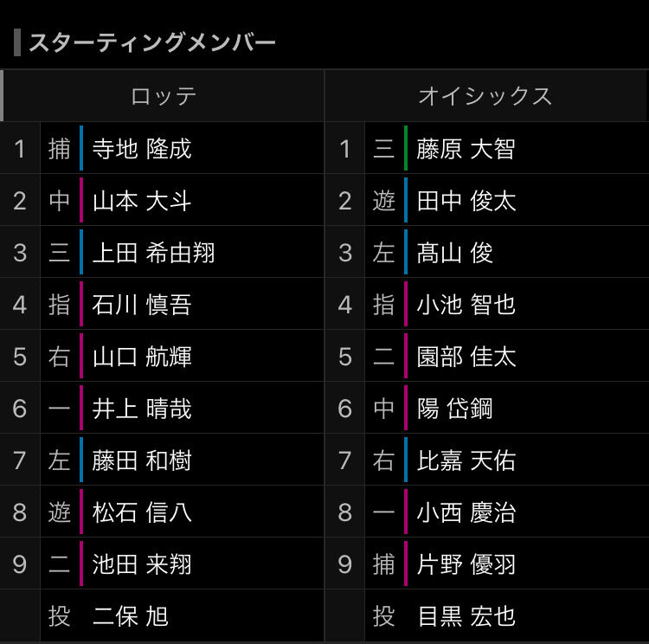The image size is (649, 644).
Task: Open 髙山 俊 player details
Action: (x=454, y=253)
